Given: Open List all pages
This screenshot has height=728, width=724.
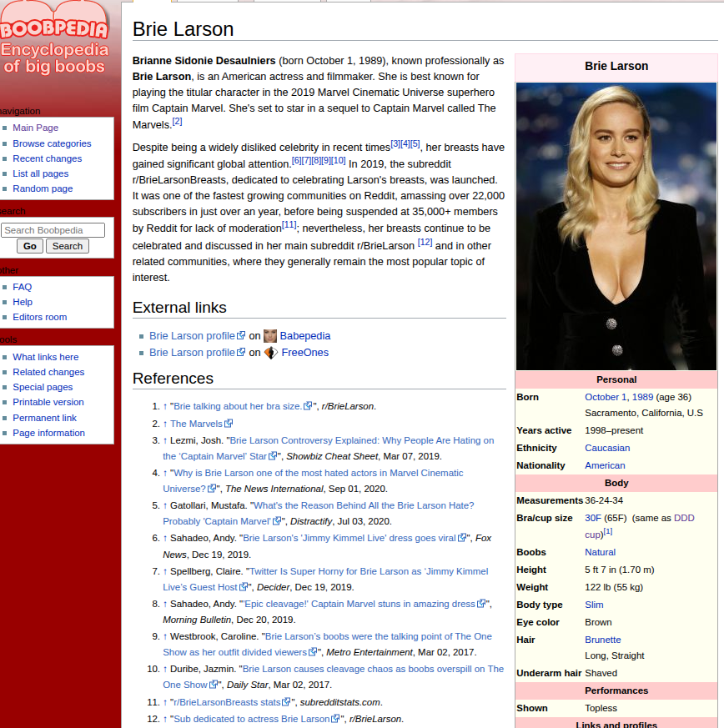Looking at the screenshot, I should pos(40,173).
